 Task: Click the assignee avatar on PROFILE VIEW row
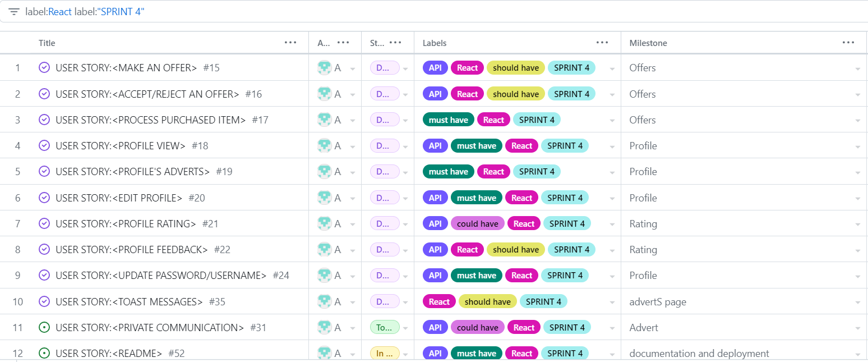pyautogui.click(x=325, y=145)
